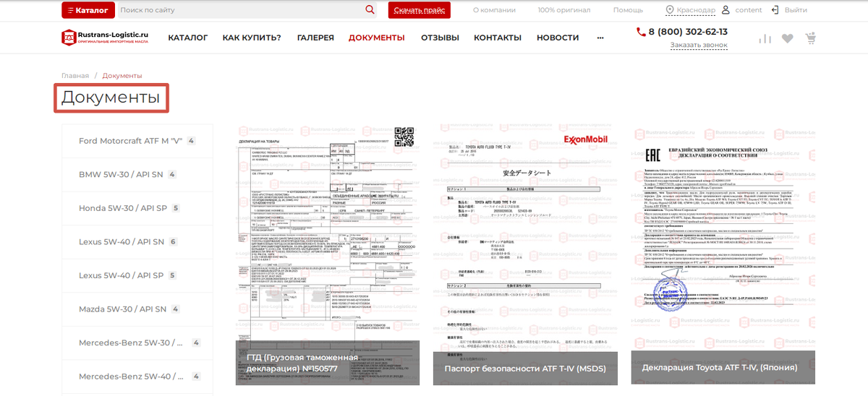Click the logout door icon

[775, 10]
